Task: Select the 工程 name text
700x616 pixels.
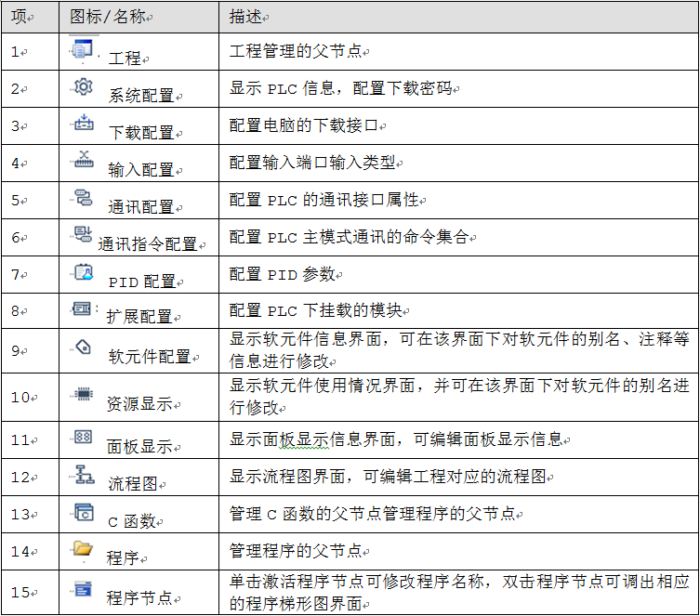Action: [125, 58]
